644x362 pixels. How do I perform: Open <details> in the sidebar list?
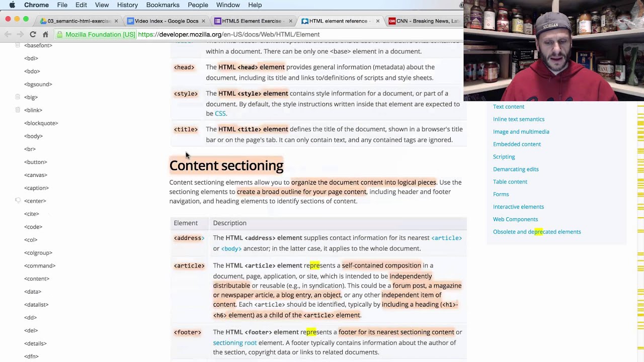[x=35, y=343]
